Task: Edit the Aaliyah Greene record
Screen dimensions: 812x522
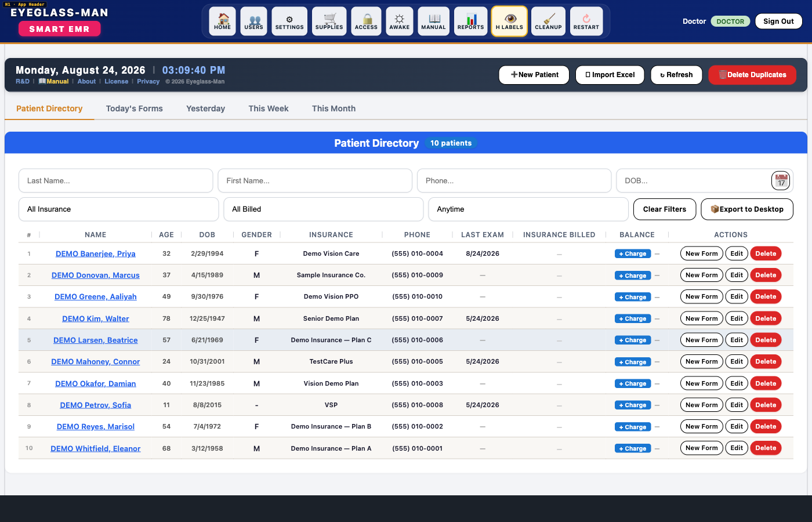Action: tap(737, 296)
